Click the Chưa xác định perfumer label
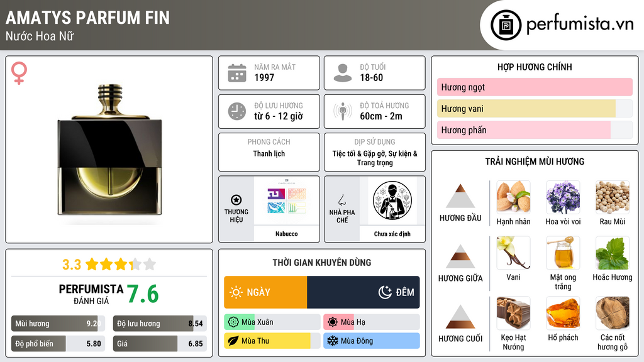The height and width of the screenshot is (362, 644). (x=392, y=234)
